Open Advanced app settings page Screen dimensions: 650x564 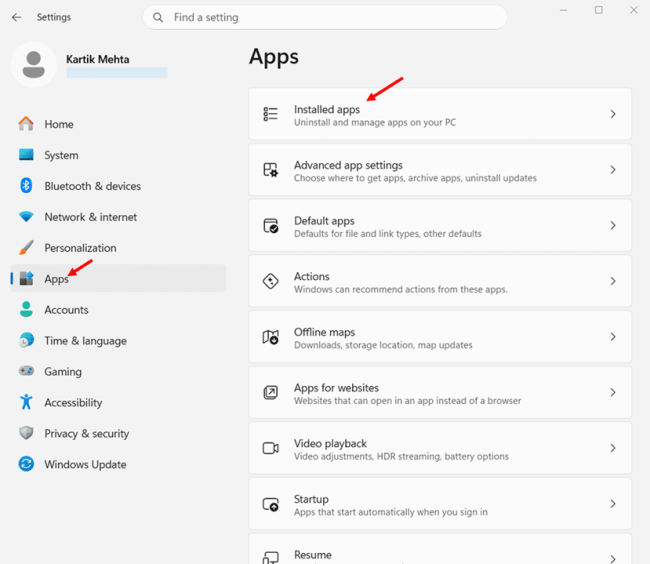point(440,169)
